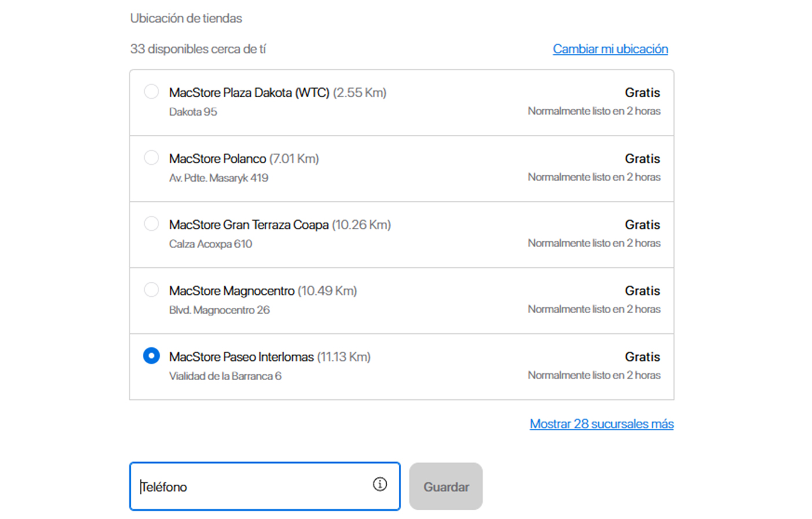
Task: Click the Blvd. Magnocentro 26 address
Action: point(219,310)
